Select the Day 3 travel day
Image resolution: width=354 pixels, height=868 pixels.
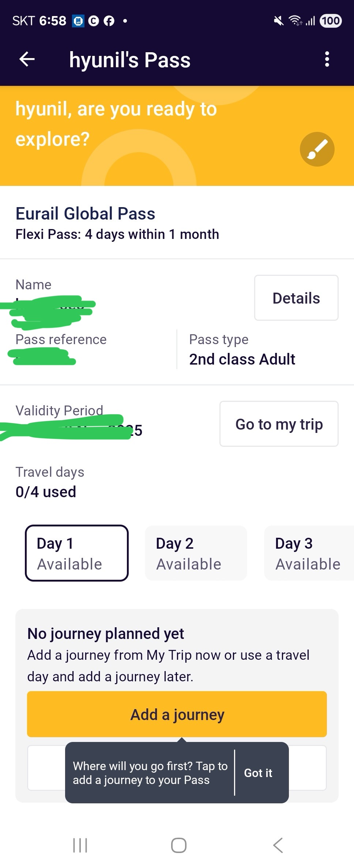309,553
